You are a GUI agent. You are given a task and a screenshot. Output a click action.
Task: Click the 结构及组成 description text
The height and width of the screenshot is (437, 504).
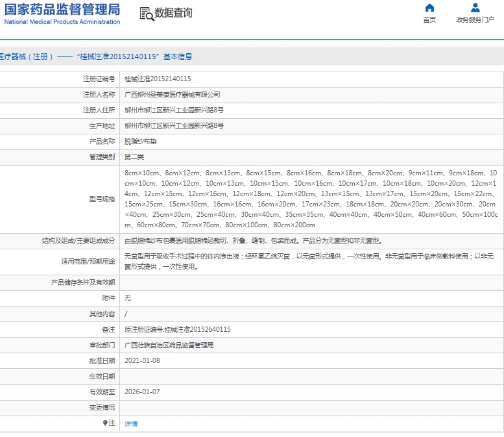(253, 241)
